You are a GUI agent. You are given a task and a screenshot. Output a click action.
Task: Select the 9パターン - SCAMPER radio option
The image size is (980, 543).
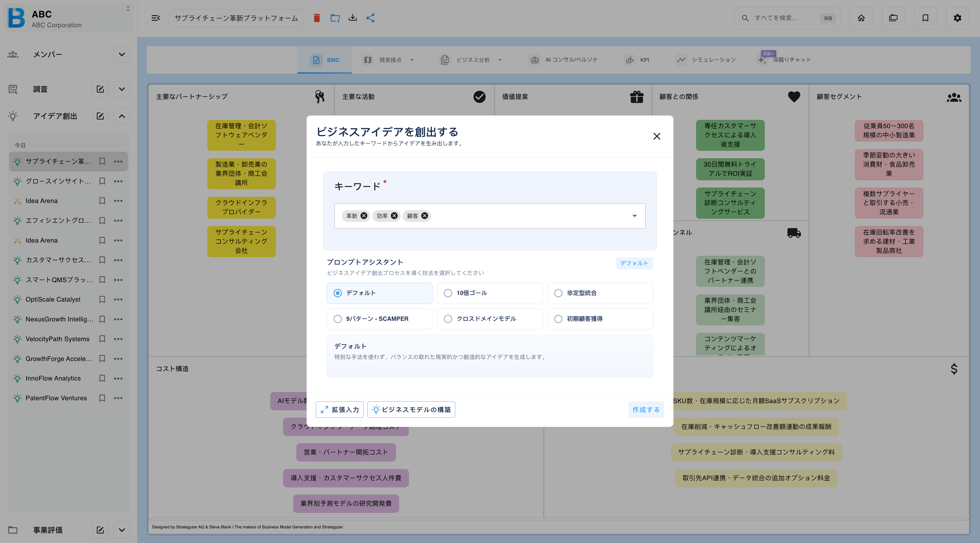(379, 319)
